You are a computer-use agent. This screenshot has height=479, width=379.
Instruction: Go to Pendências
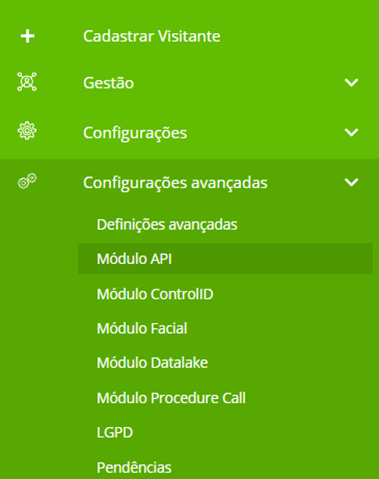tap(134, 467)
